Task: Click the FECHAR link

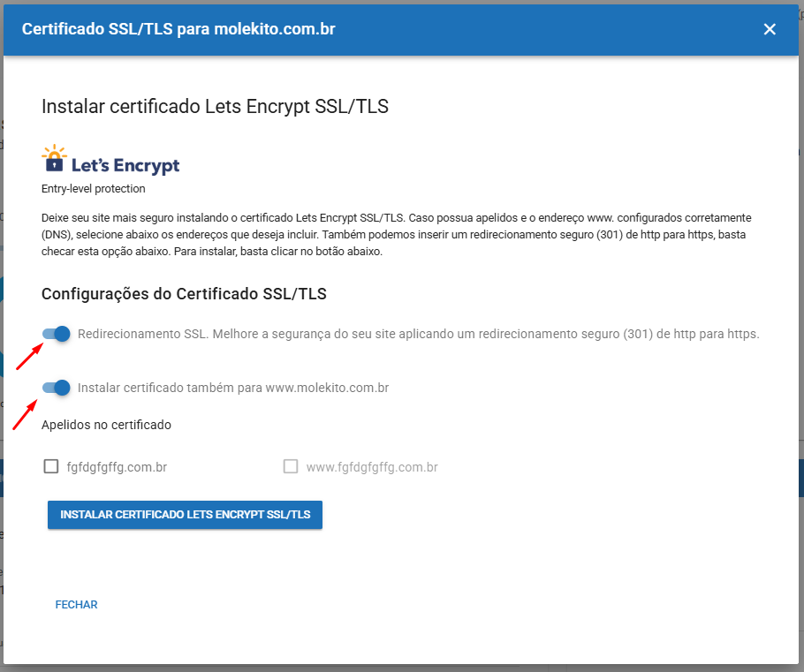Action: click(76, 604)
